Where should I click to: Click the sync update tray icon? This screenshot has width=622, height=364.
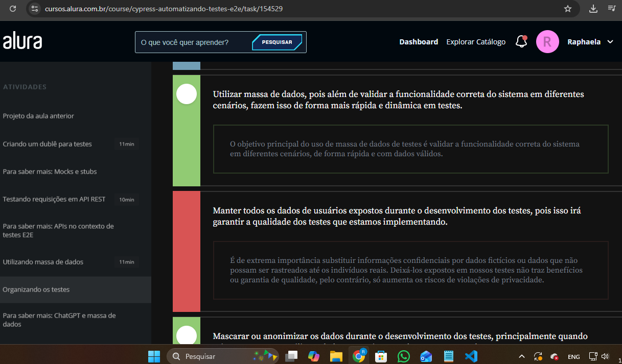[538, 356]
